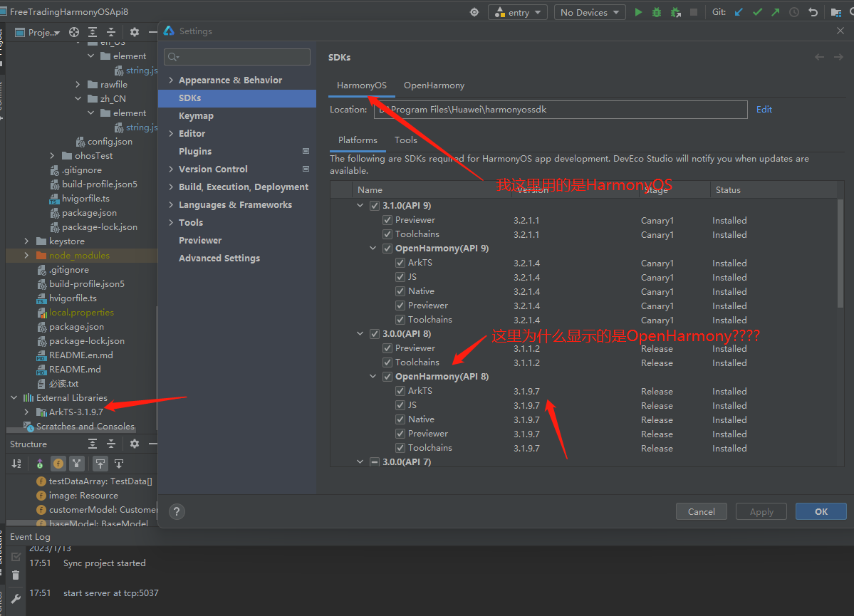This screenshot has height=616, width=854.
Task: Open Plugins settings page
Action: click(x=195, y=152)
